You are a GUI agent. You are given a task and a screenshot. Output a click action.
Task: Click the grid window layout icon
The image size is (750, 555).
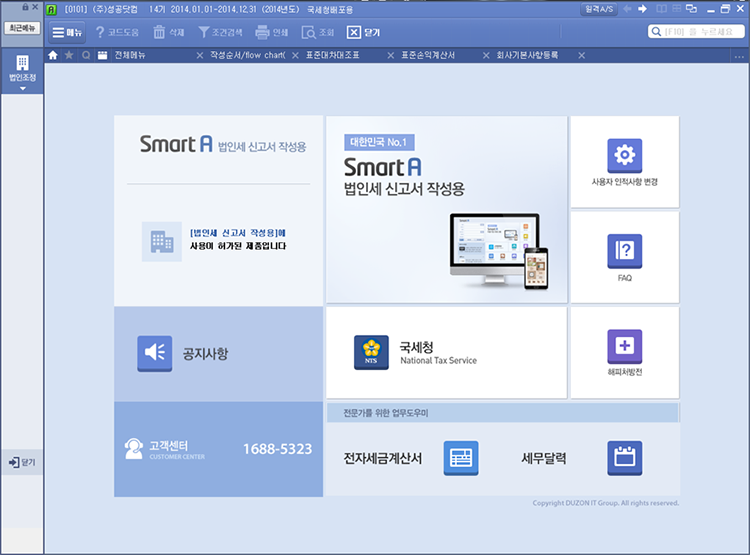coord(676,9)
